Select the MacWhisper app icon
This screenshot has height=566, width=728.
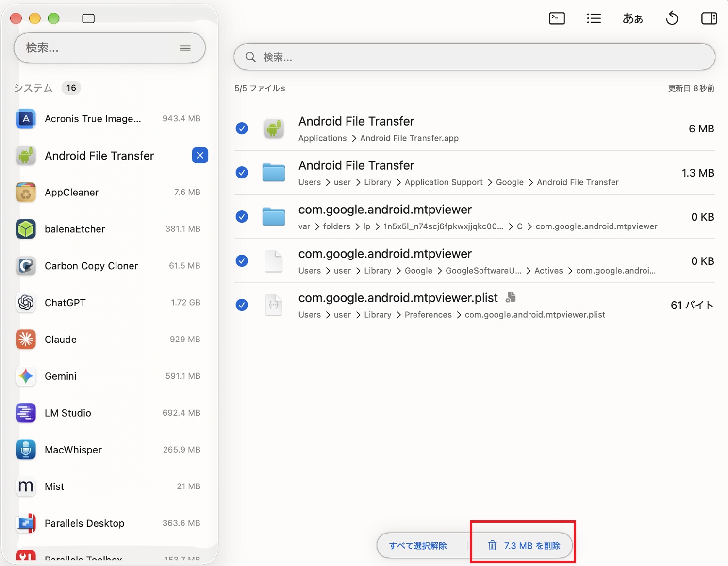pos(26,450)
